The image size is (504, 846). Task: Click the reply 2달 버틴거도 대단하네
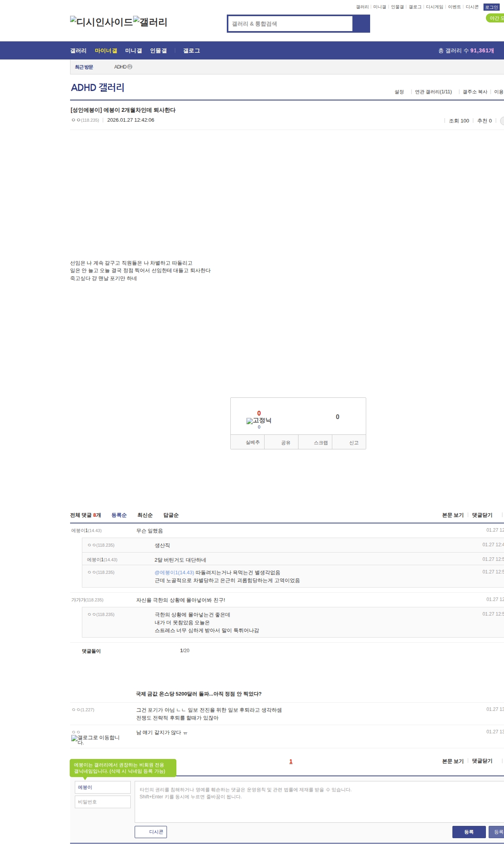(180, 560)
